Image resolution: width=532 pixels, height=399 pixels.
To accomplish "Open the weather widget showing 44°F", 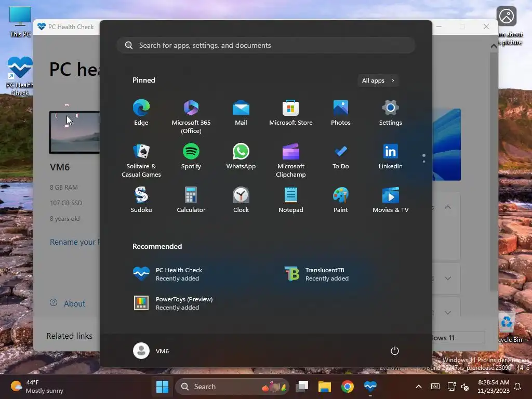I will 37,387.
